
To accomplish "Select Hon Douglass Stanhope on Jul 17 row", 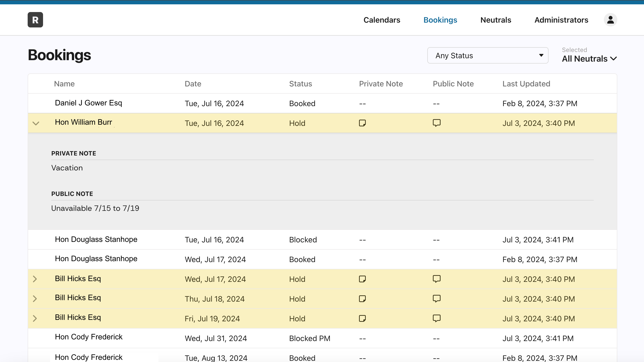I will pyautogui.click(x=96, y=259).
